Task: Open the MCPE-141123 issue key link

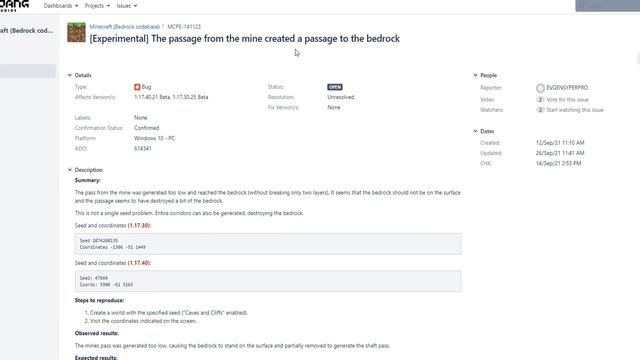Action: pyautogui.click(x=184, y=27)
